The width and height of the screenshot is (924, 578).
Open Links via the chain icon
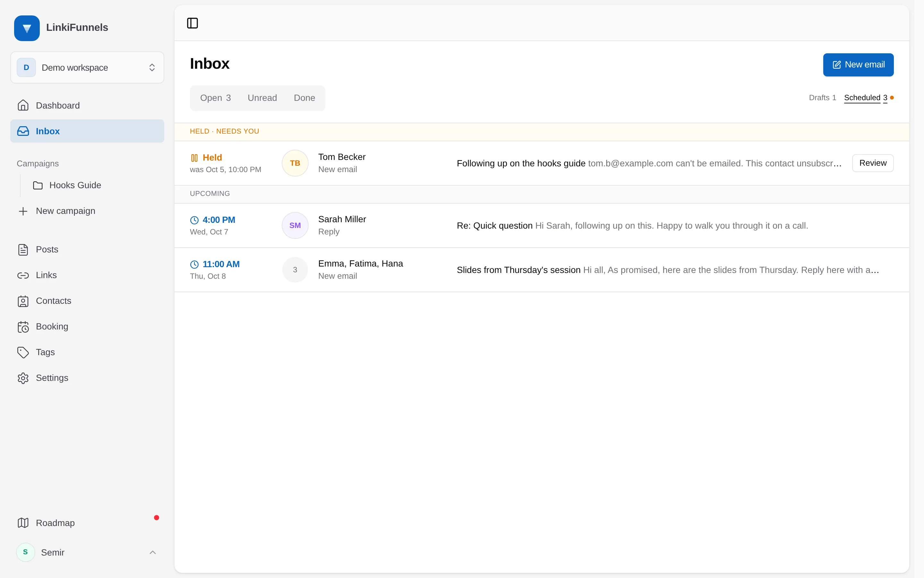pos(23,275)
